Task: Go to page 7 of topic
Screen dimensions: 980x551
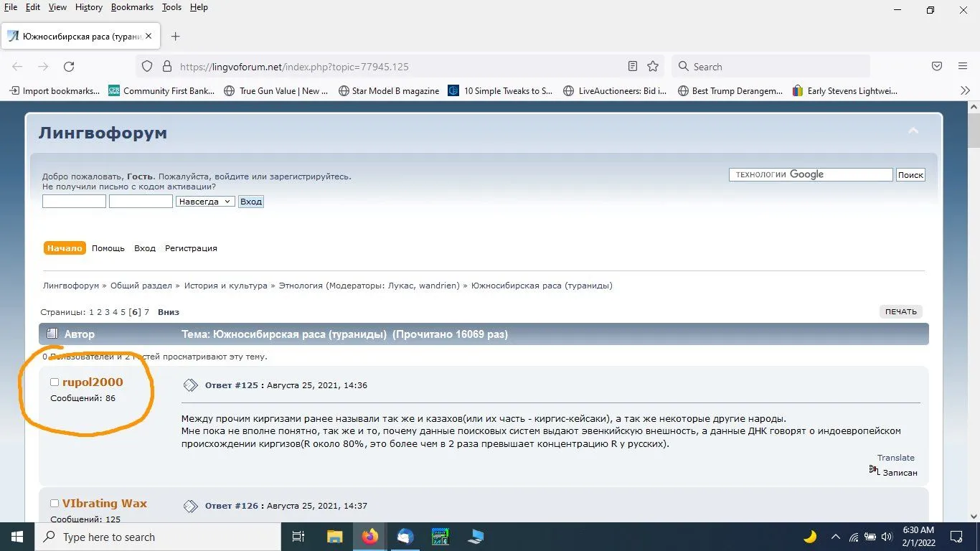Action: (x=146, y=312)
